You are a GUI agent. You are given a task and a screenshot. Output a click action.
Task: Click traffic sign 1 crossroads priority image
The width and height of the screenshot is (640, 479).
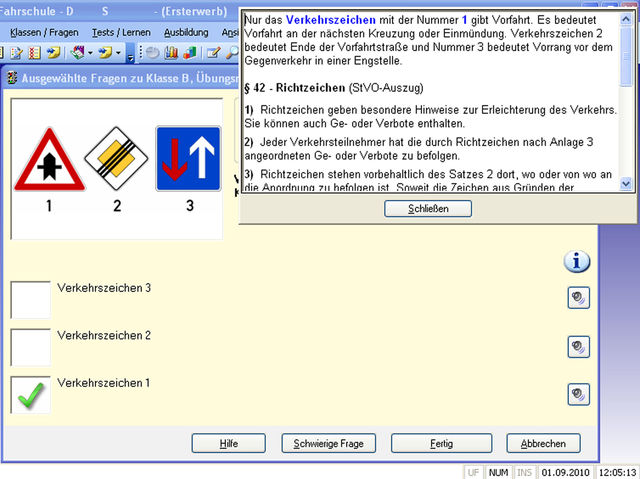point(49,160)
